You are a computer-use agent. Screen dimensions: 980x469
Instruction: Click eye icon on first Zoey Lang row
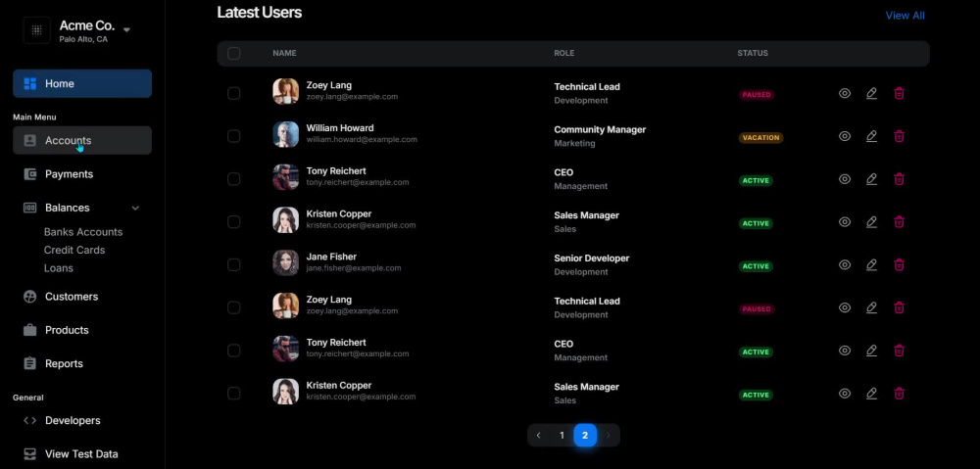click(x=845, y=93)
